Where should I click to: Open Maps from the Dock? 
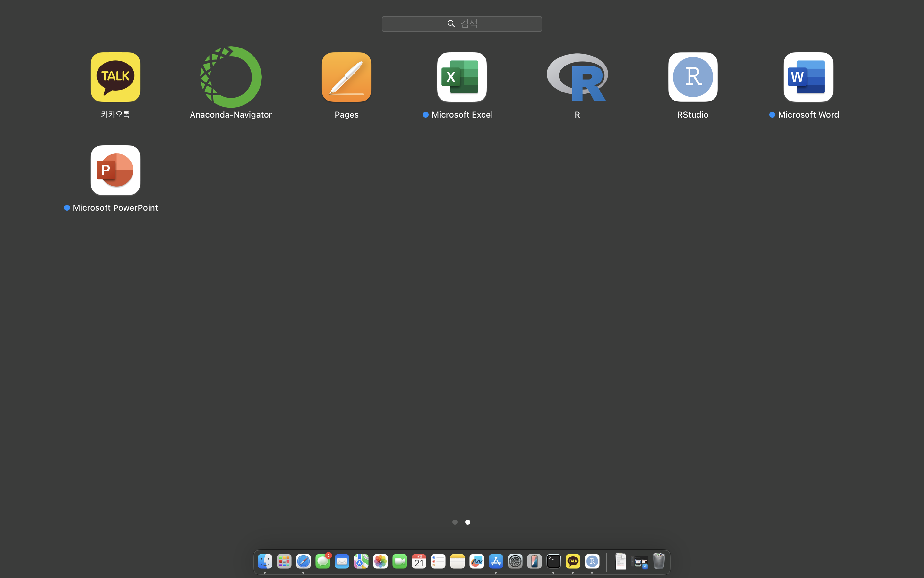click(x=361, y=561)
